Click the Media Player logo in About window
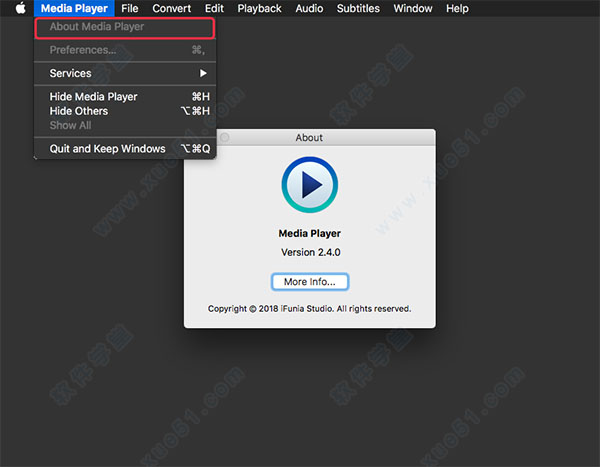The image size is (600, 467). click(310, 185)
